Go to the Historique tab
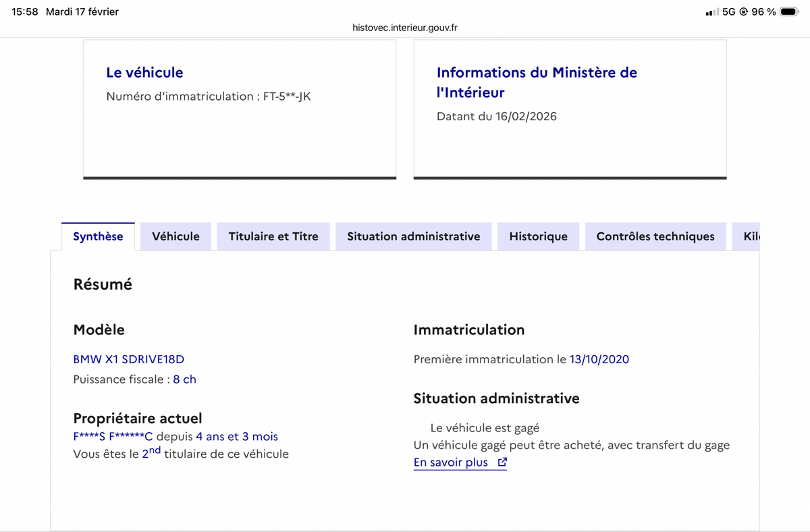The height and width of the screenshot is (532, 810). tap(538, 236)
